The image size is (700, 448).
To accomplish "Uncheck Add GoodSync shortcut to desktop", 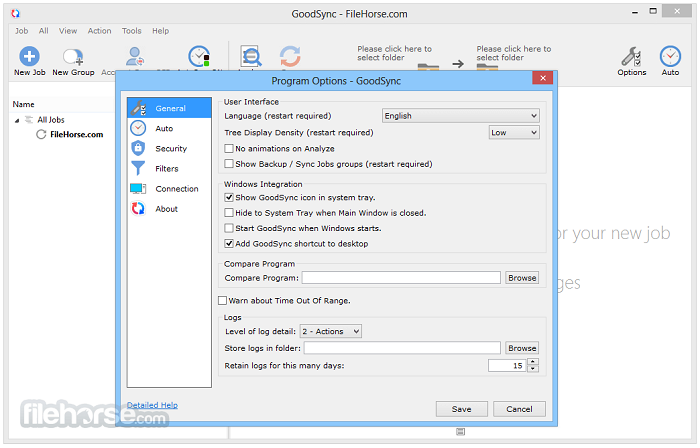I will 229,244.
